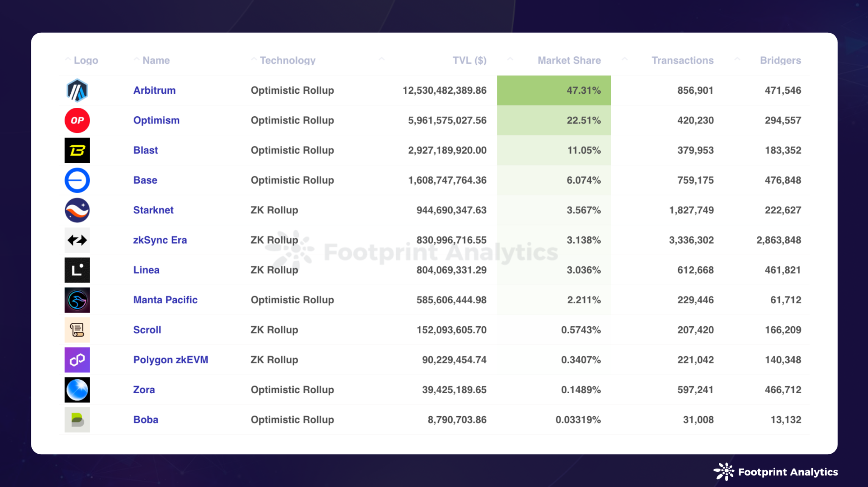Open the Arbitrum name link
Viewport: 868px width, 487px height.
[154, 90]
